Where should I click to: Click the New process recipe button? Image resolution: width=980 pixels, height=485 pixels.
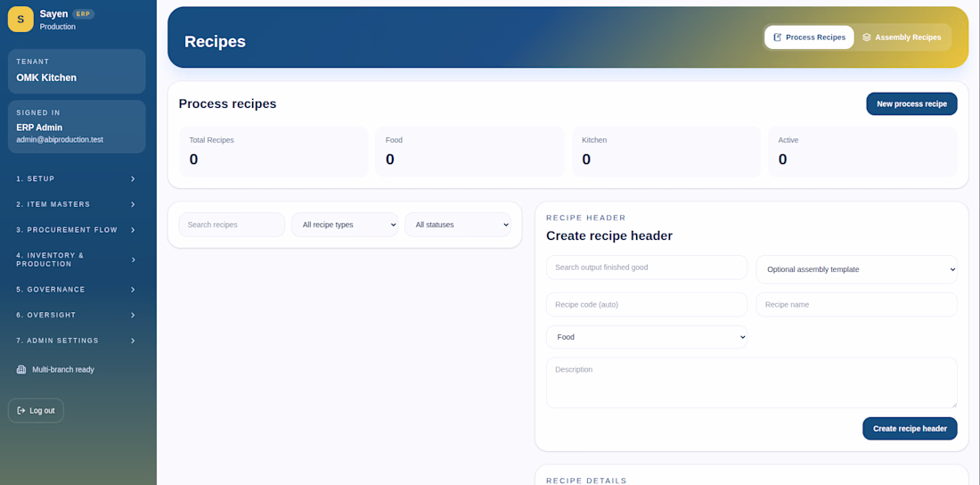tap(911, 104)
